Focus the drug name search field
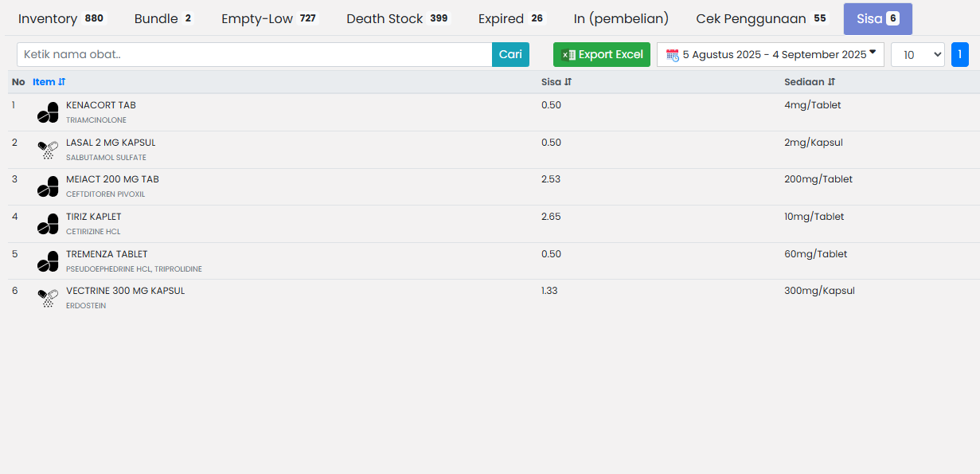Viewport: 980px width, 474px height. 254,55
